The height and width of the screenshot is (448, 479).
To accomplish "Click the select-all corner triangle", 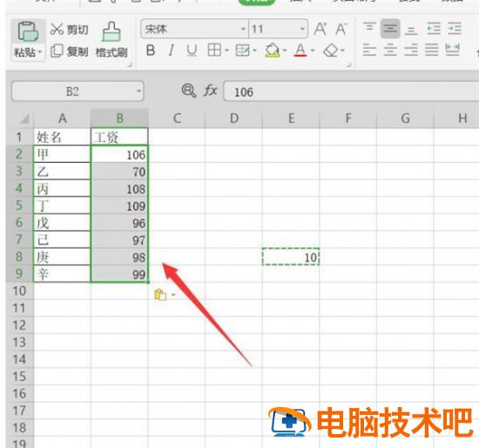I will [x=24, y=119].
